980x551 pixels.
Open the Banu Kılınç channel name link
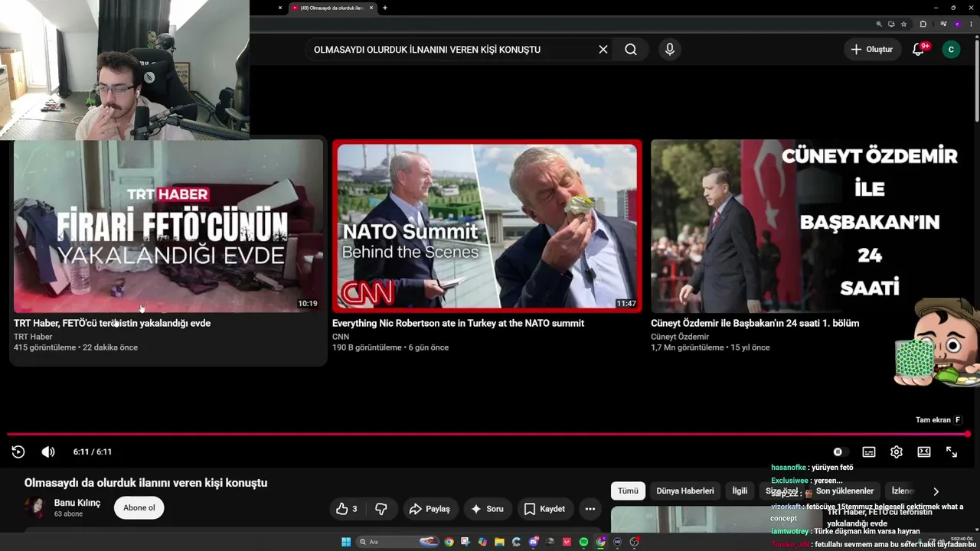(x=77, y=503)
